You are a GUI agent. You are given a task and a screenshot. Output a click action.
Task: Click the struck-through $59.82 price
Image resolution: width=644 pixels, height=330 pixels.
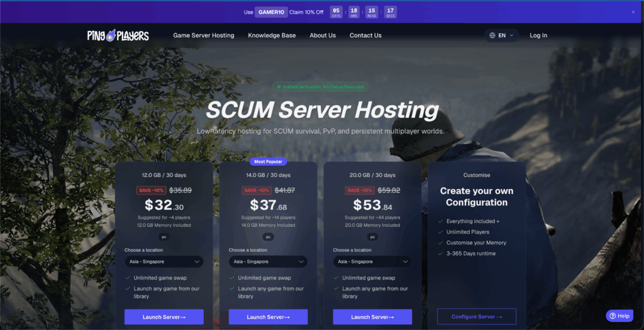click(389, 190)
